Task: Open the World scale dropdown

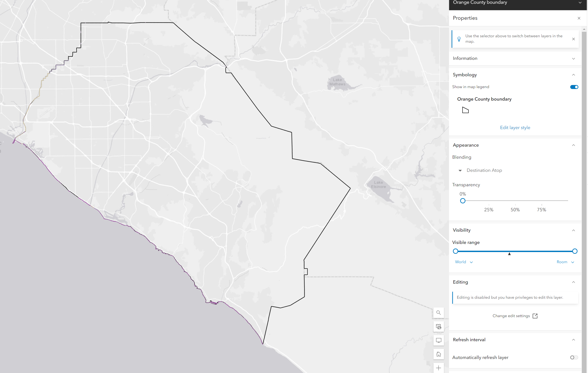Action: click(x=464, y=262)
